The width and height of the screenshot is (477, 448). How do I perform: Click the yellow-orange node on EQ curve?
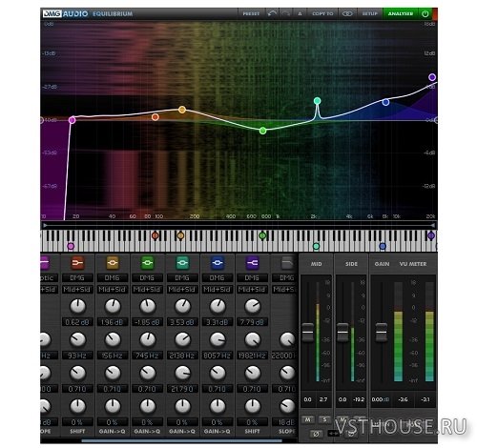pyautogui.click(x=182, y=110)
